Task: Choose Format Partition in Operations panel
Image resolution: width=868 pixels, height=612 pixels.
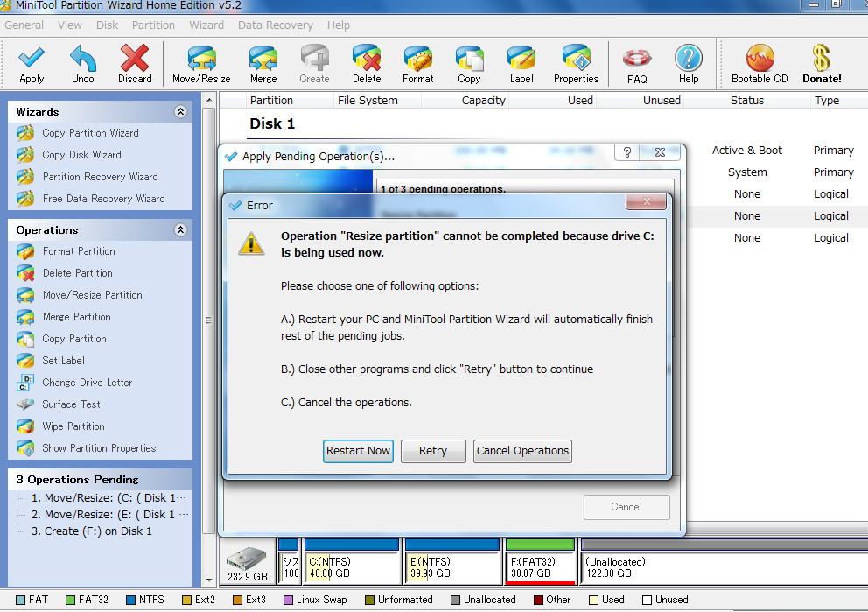Action: [79, 251]
